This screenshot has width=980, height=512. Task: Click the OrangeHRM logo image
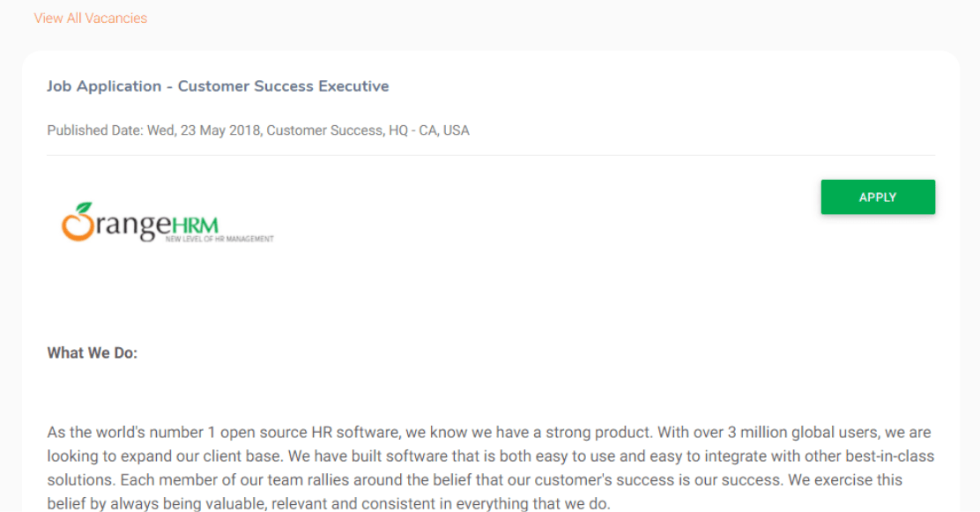(167, 223)
